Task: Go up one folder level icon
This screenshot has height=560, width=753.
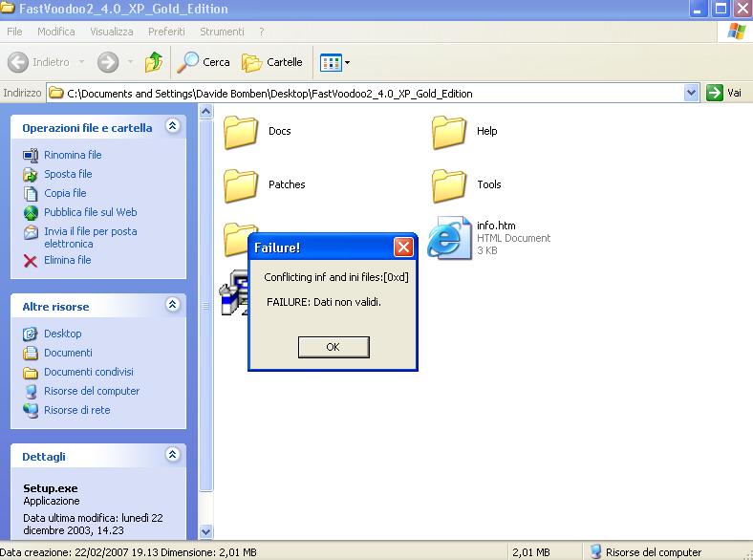Action: click(x=154, y=62)
